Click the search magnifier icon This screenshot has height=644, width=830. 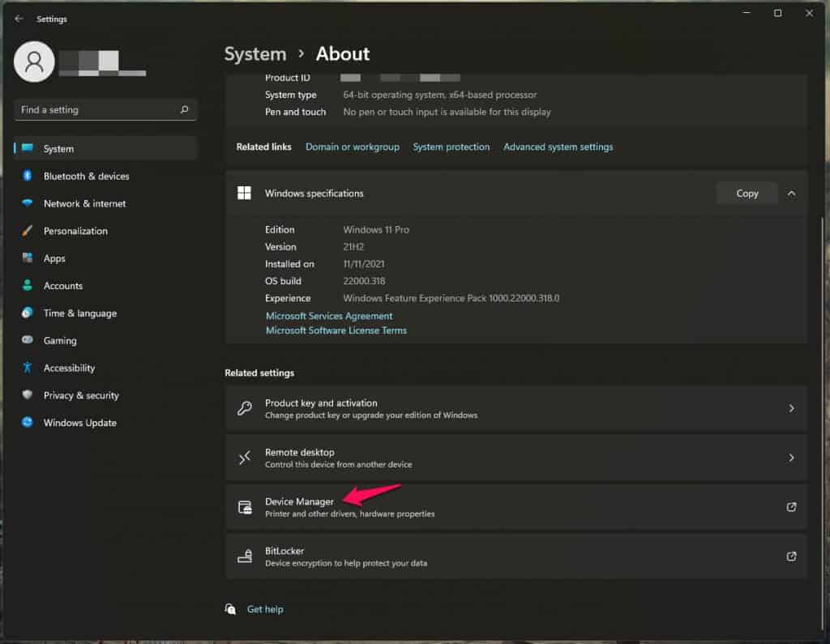(184, 110)
